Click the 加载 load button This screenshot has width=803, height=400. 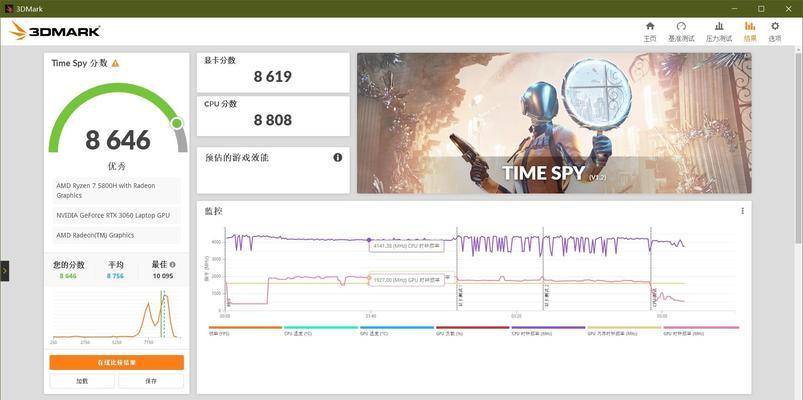[82, 381]
